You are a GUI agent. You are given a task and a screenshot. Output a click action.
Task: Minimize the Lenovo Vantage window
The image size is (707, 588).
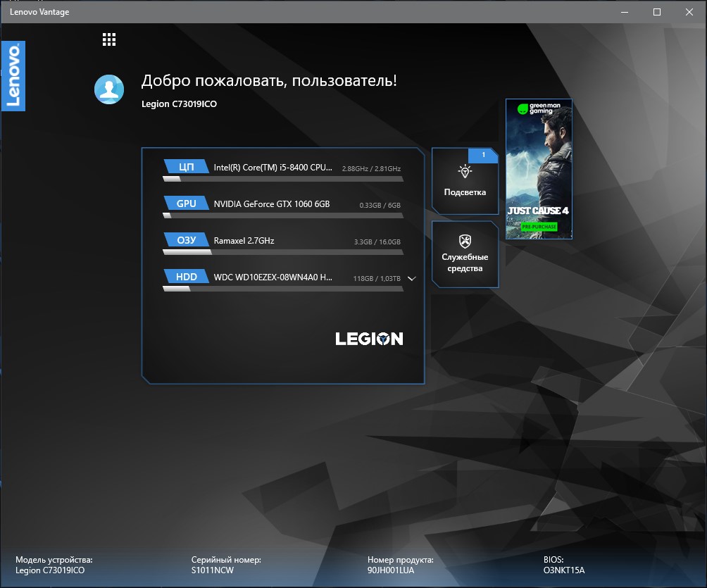coord(625,12)
